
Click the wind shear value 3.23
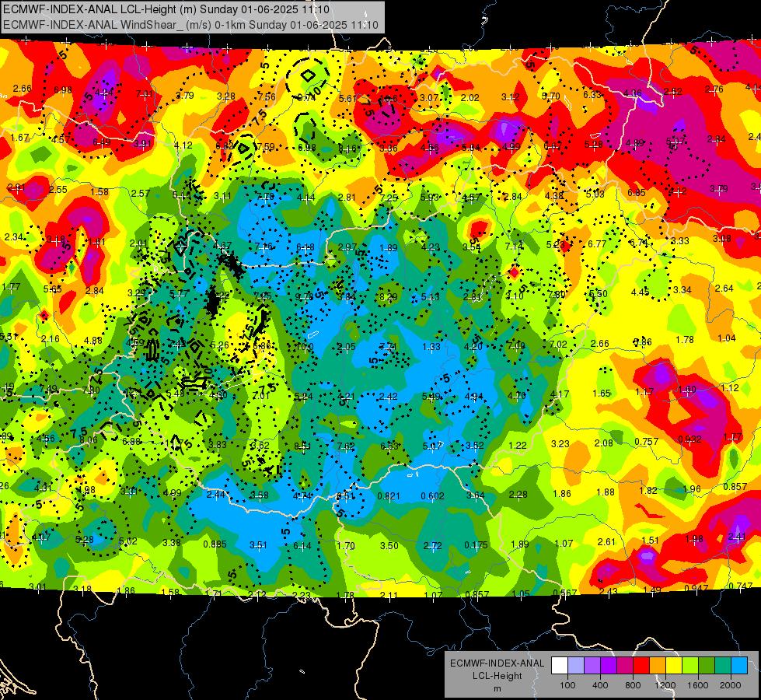tap(560, 443)
